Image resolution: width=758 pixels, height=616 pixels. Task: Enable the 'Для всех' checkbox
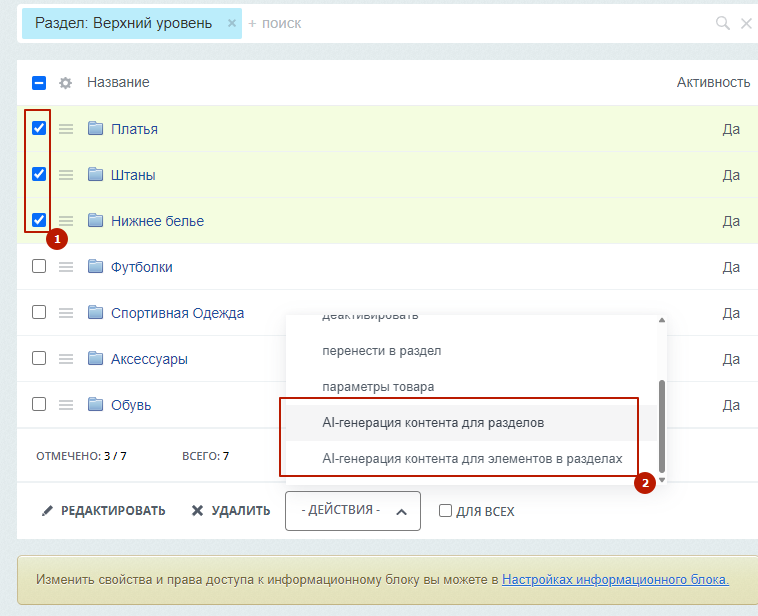(x=445, y=511)
